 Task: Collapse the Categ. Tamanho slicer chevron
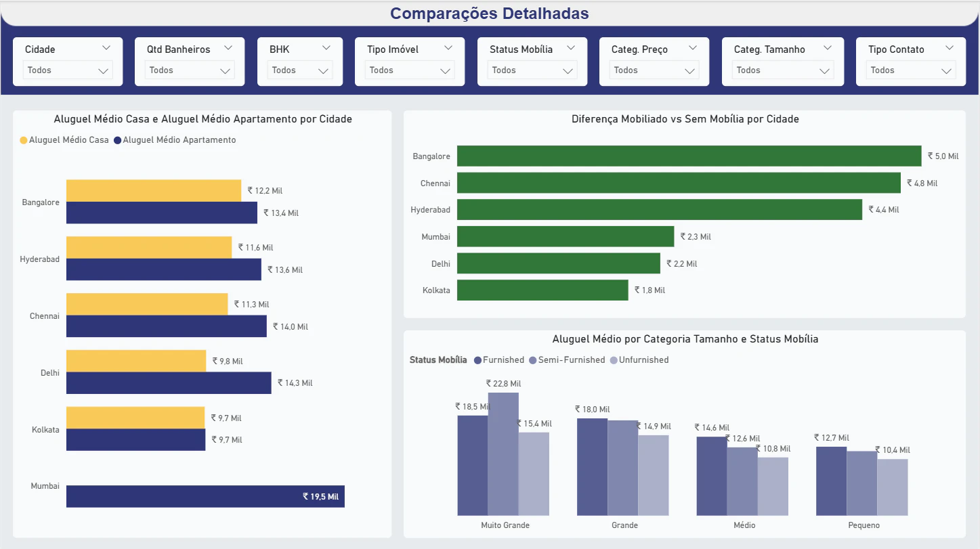pos(828,48)
